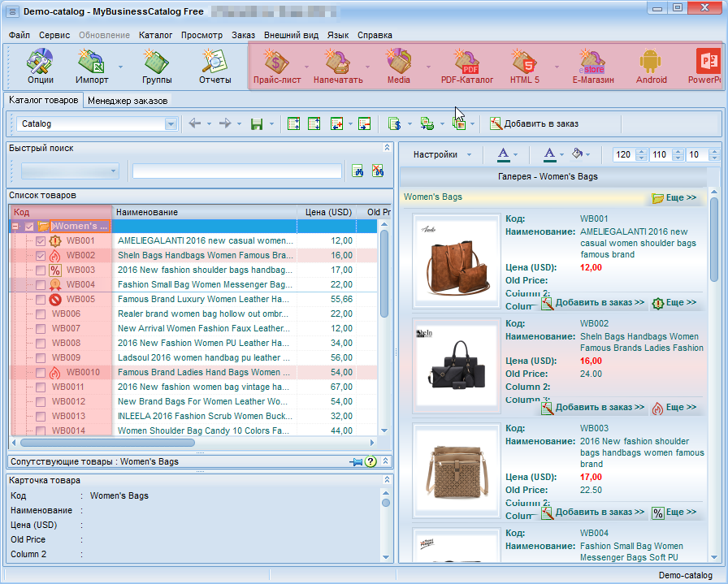Open the Каталог menu

point(155,35)
